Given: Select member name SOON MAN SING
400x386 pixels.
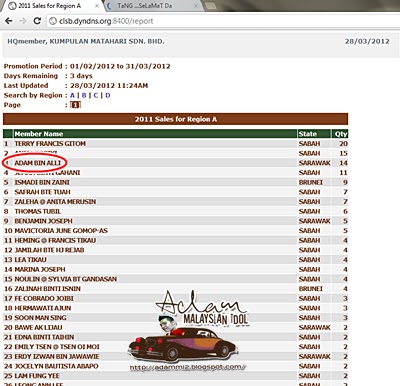Looking at the screenshot, I should [x=40, y=318].
